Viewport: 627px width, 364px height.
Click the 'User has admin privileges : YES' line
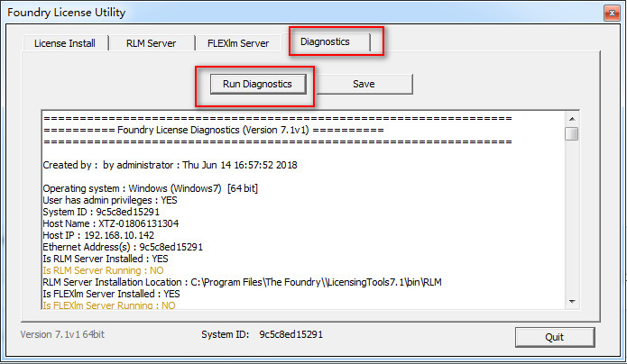pos(110,200)
